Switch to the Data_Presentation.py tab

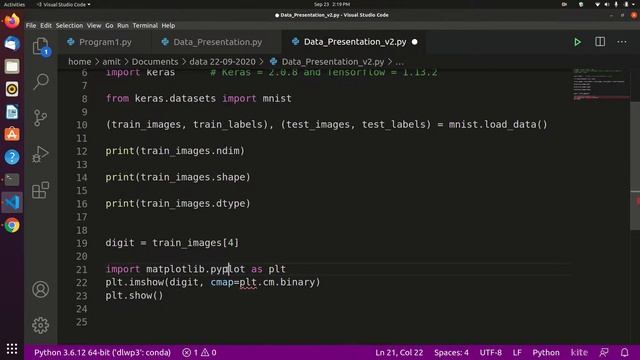coord(217,42)
